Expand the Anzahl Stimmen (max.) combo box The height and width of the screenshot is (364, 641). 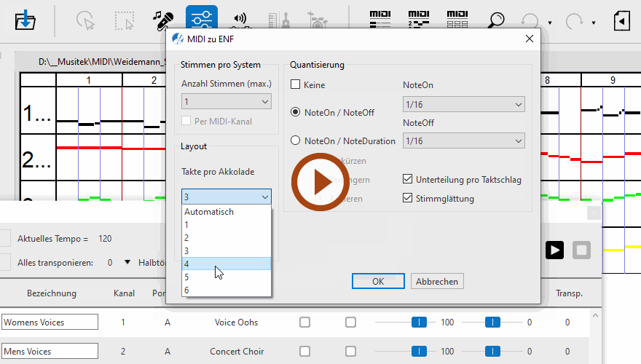pyautogui.click(x=226, y=102)
